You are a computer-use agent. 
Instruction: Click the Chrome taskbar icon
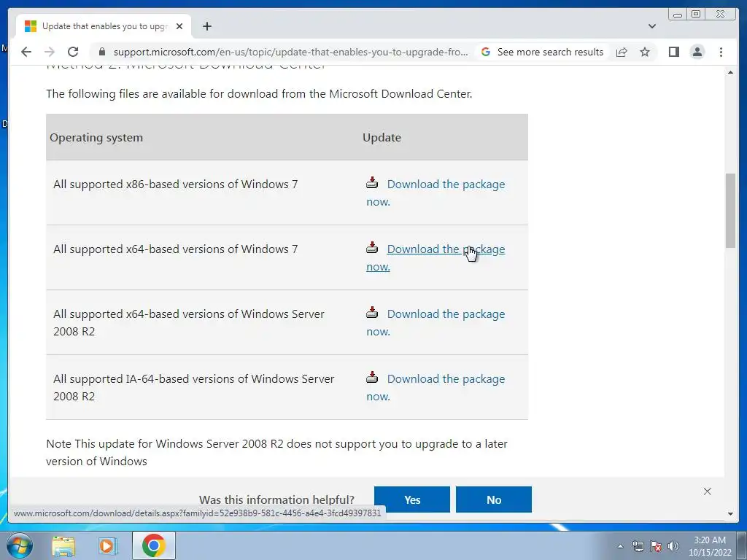(x=153, y=545)
